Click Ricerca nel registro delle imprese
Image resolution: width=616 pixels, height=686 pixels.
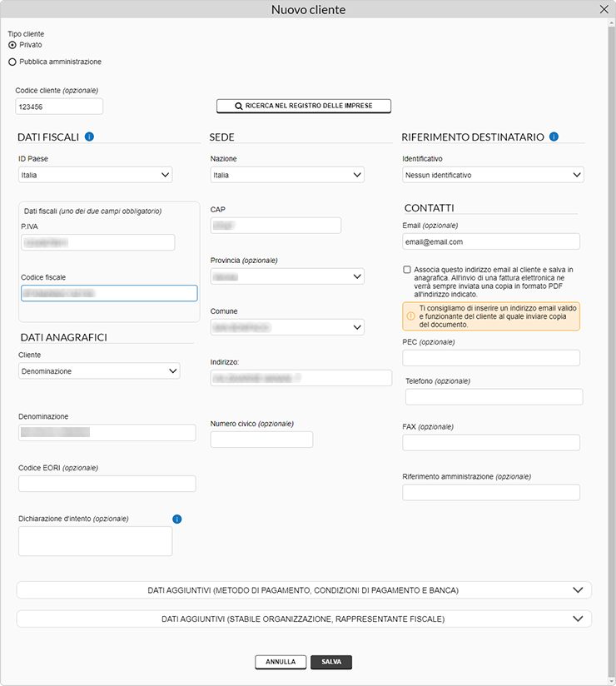pyautogui.click(x=304, y=107)
